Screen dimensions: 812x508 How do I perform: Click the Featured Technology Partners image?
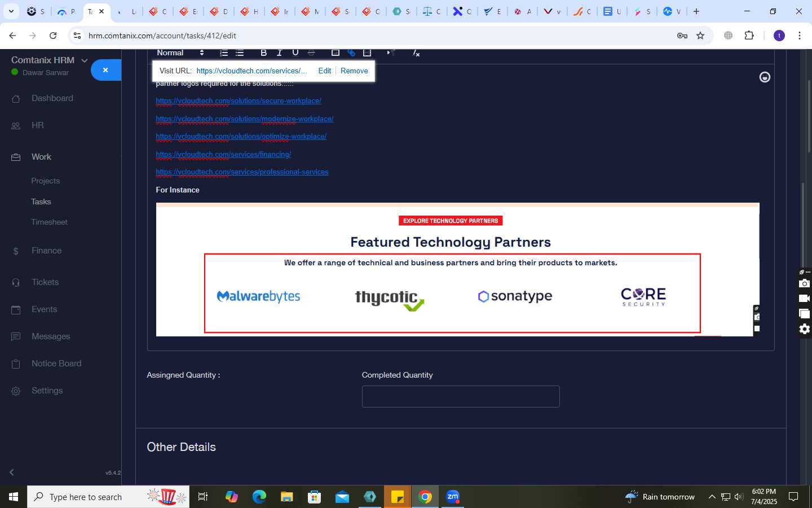[457, 269]
